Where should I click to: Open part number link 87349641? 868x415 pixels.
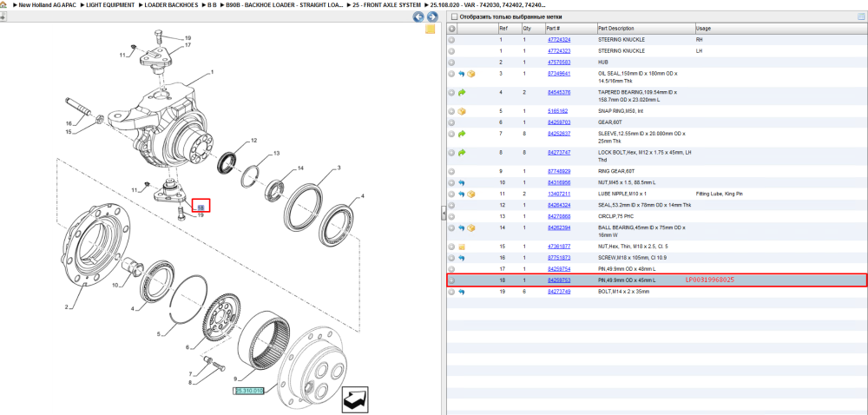pos(558,74)
